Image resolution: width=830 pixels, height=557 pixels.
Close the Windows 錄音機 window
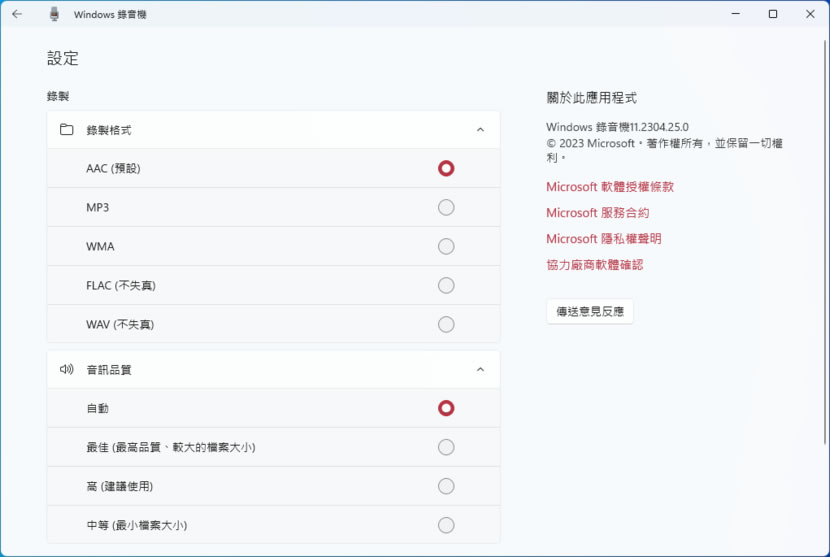pos(810,14)
